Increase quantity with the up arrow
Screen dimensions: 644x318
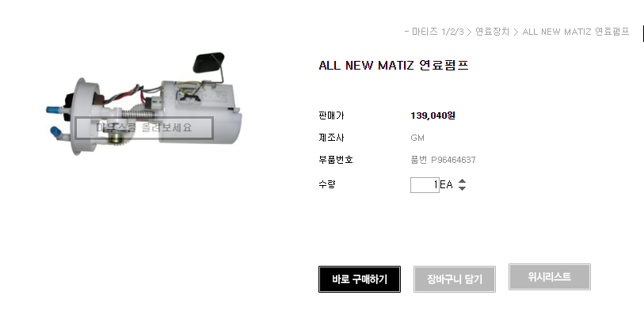[x=462, y=181]
